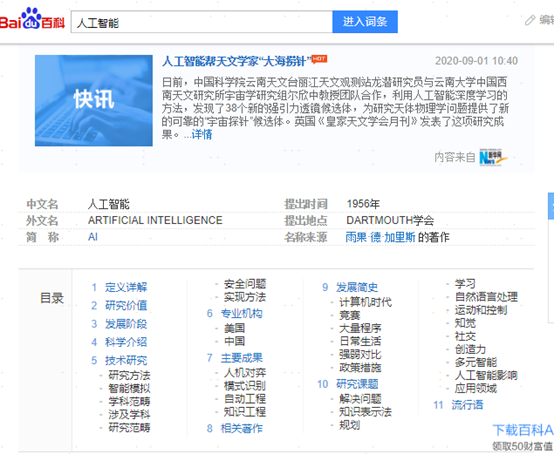This screenshot has height=454, width=554.
Task: Open the headline 人工智能帮天文学家“大海捞针”
Action: (x=236, y=61)
